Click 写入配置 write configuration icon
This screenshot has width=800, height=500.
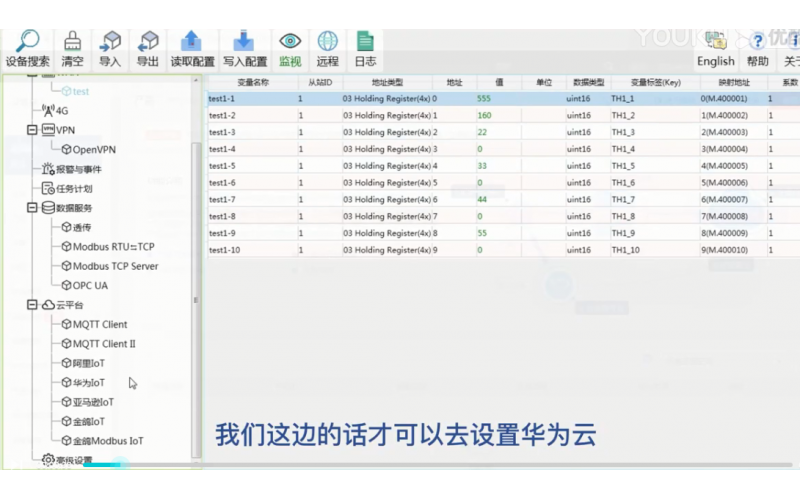click(244, 42)
